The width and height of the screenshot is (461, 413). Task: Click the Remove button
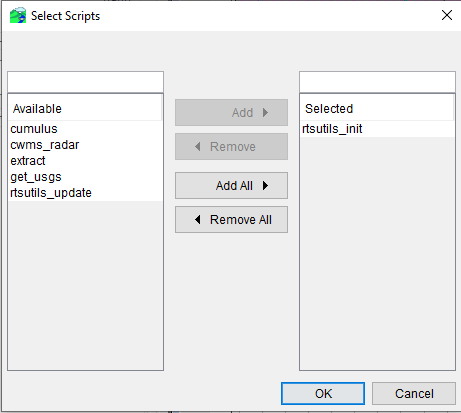[x=231, y=147]
